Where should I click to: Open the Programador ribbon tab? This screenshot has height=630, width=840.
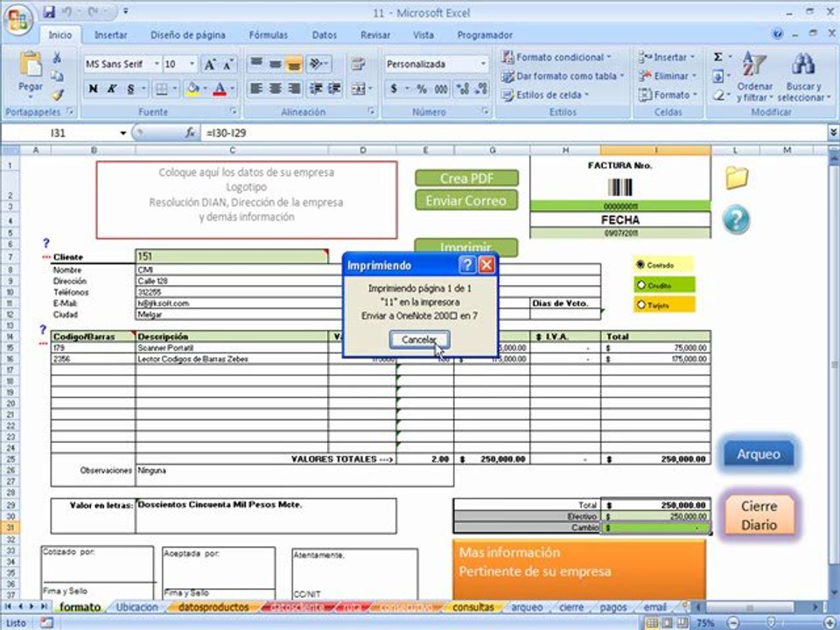(485, 35)
